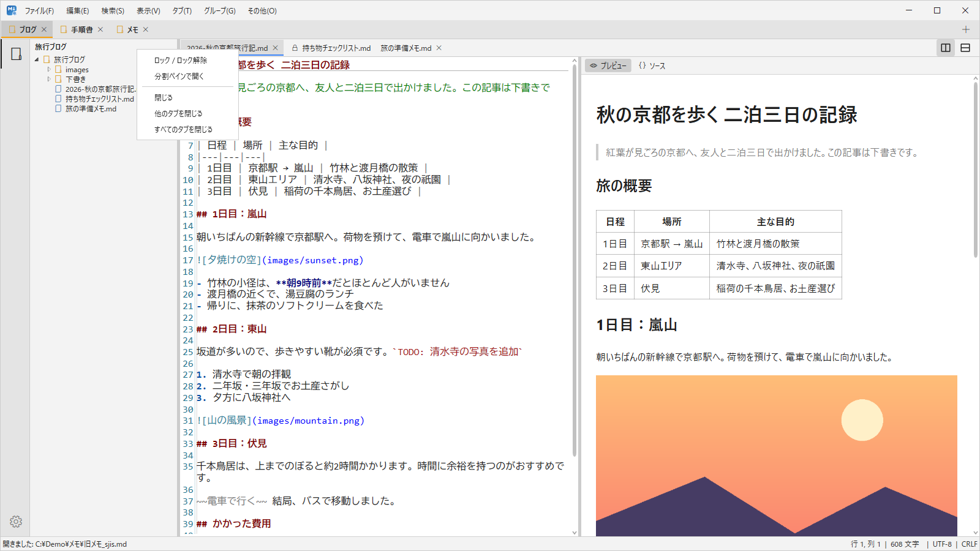The image size is (980, 551).
Task: Collapse the 旅行ブログ root folder
Action: pos(37,59)
